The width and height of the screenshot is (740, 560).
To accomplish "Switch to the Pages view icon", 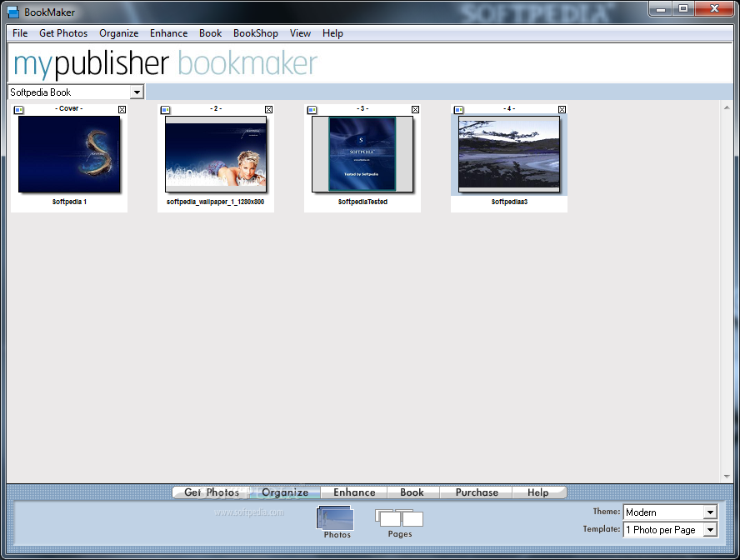I will [399, 522].
